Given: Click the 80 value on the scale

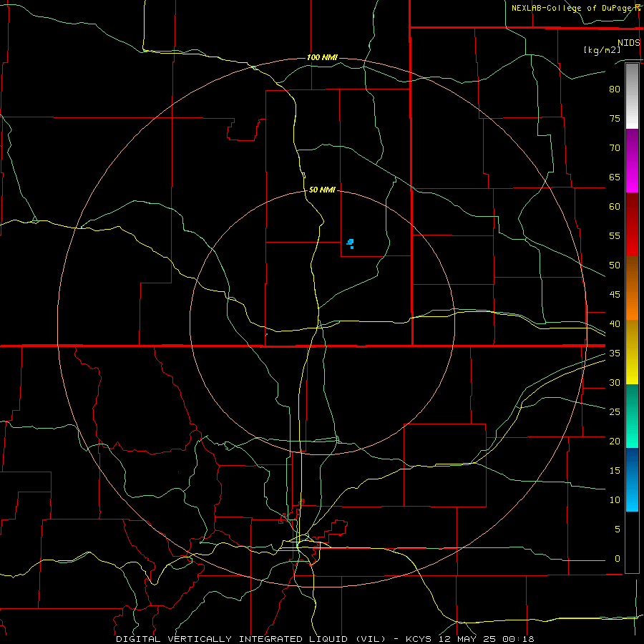Looking at the screenshot, I should click(x=615, y=89).
